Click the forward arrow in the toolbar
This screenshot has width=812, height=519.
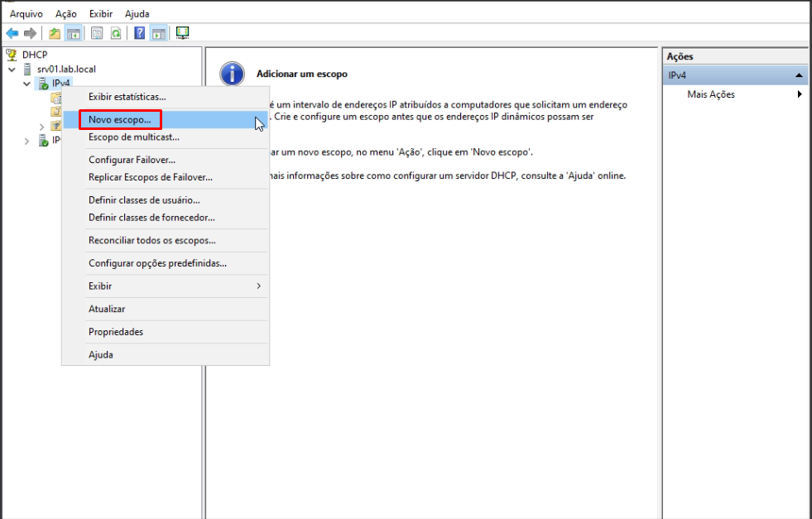pyautogui.click(x=30, y=33)
